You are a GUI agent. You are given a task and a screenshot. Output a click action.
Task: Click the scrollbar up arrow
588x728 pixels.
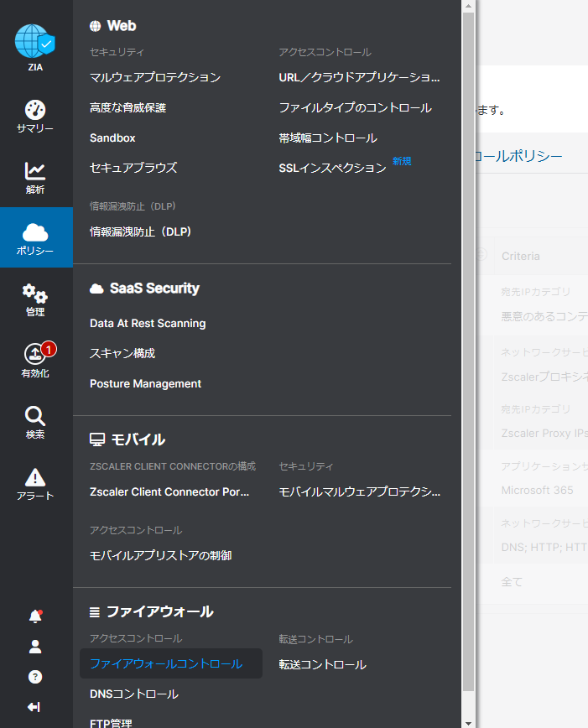pos(468,6)
